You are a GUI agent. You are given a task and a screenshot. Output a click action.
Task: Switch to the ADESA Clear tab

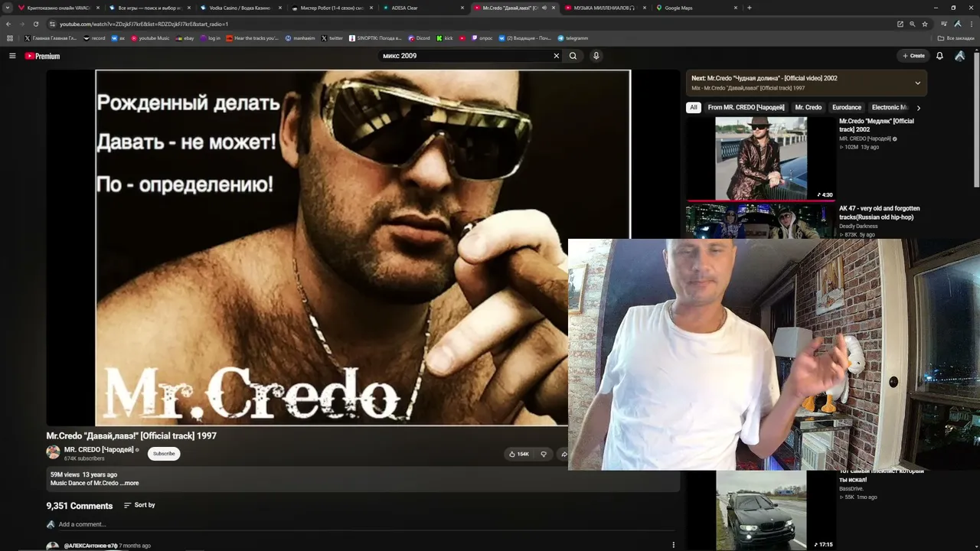(422, 8)
